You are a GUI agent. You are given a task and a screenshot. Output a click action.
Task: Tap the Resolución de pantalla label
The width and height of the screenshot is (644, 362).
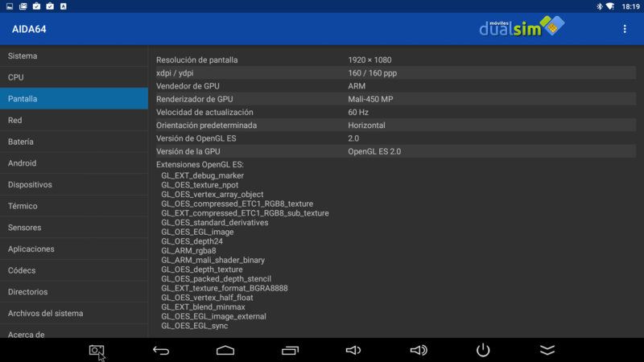[196, 60]
